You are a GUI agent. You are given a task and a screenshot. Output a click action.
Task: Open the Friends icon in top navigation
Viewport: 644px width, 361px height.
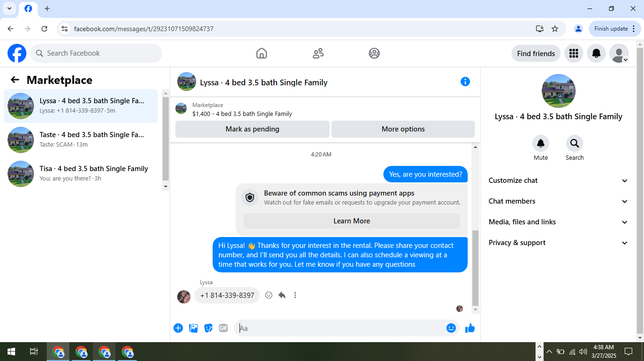click(318, 53)
